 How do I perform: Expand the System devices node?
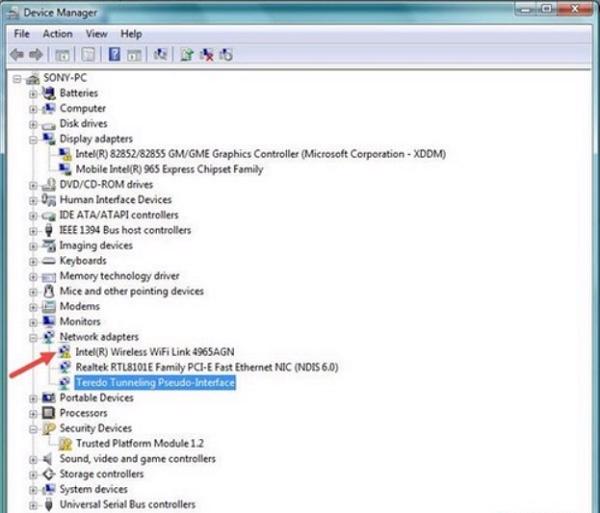[33, 490]
